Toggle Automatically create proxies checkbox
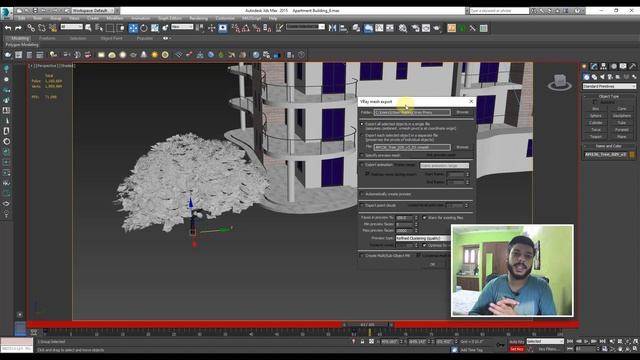Image resolution: width=640 pixels, height=360 pixels. tap(362, 194)
